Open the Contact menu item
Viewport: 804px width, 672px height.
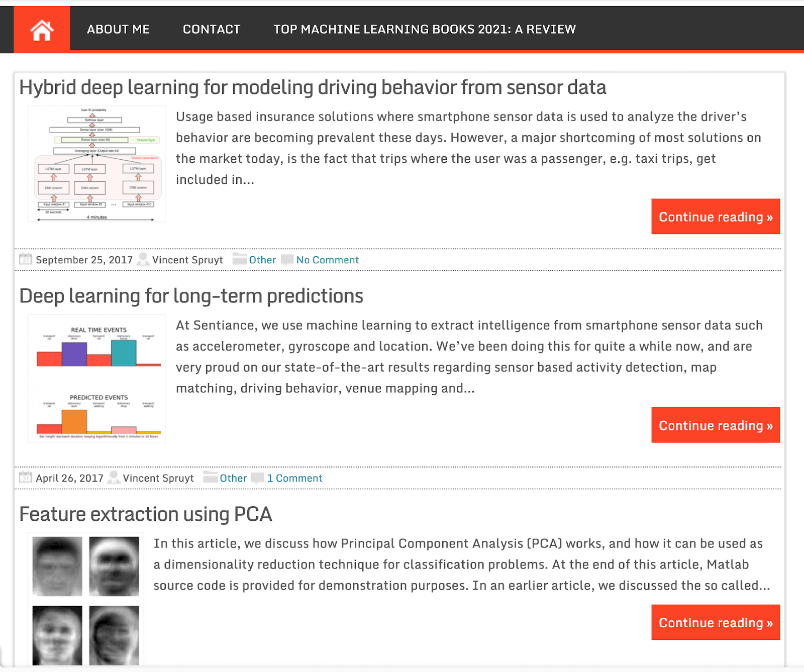[x=212, y=29]
